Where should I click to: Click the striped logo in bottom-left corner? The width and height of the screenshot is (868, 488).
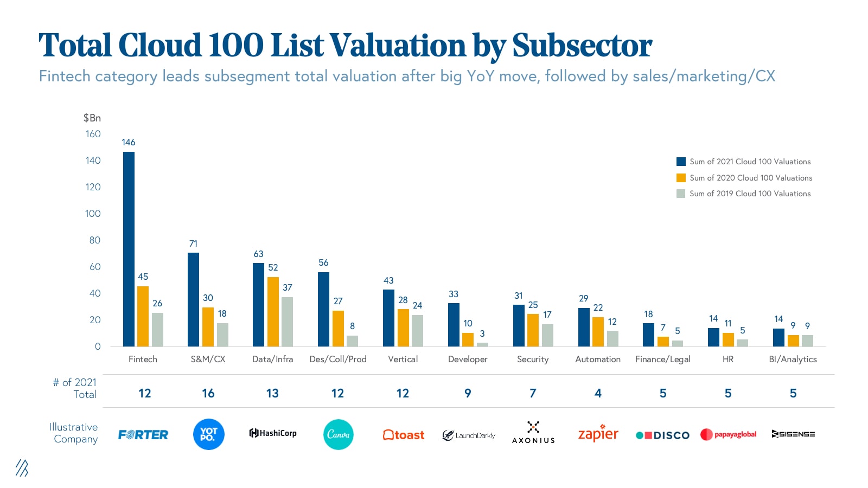point(22,468)
